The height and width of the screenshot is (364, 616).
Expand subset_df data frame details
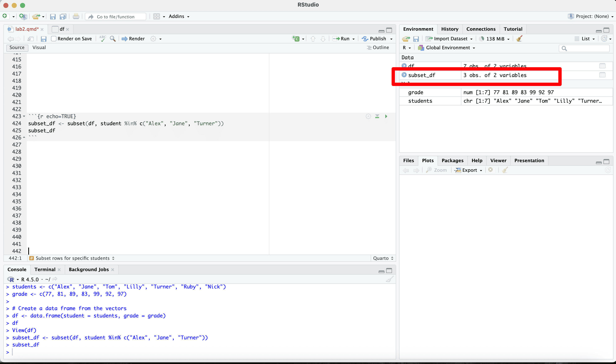404,75
